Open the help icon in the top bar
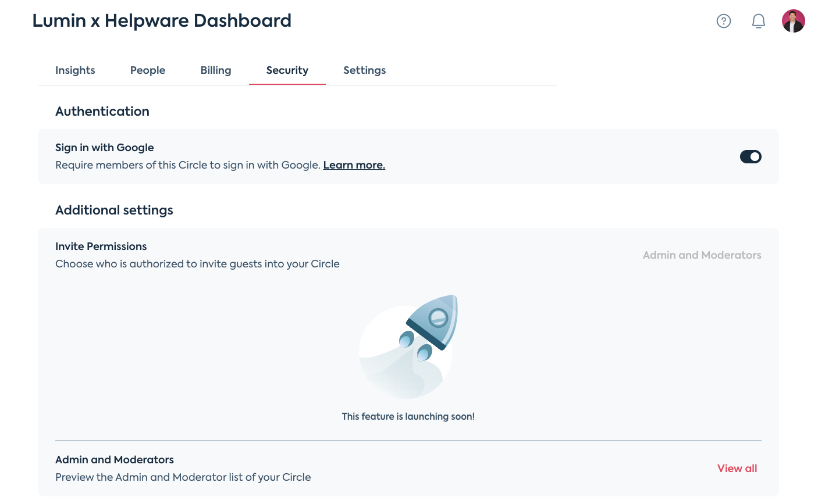Screen dimensions: 818x504 click(x=723, y=20)
